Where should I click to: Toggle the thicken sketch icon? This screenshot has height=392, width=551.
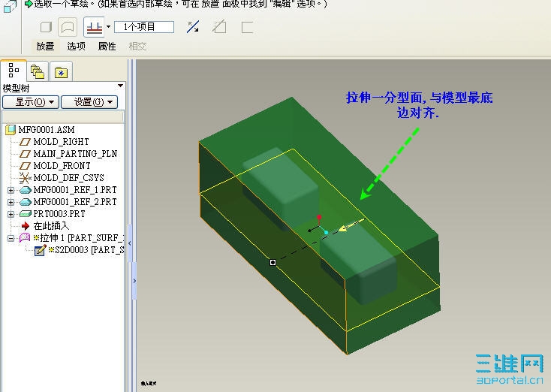pyautogui.click(x=248, y=27)
